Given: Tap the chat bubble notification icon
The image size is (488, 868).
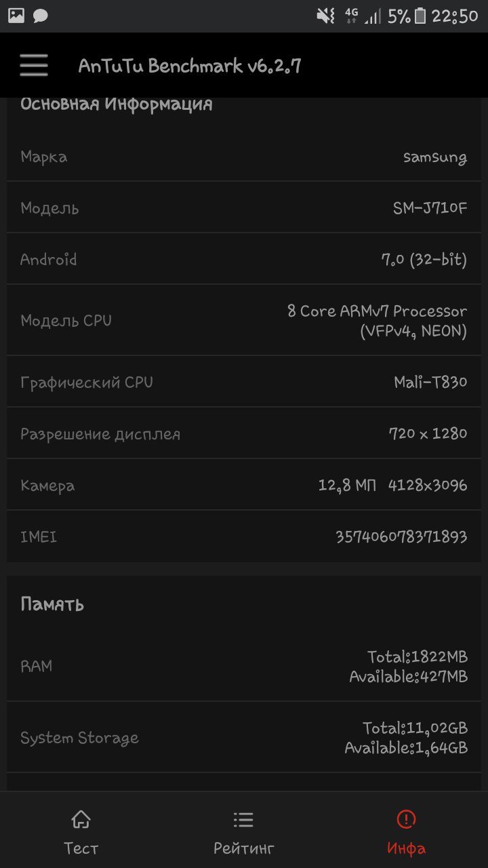Looking at the screenshot, I should click(40, 16).
